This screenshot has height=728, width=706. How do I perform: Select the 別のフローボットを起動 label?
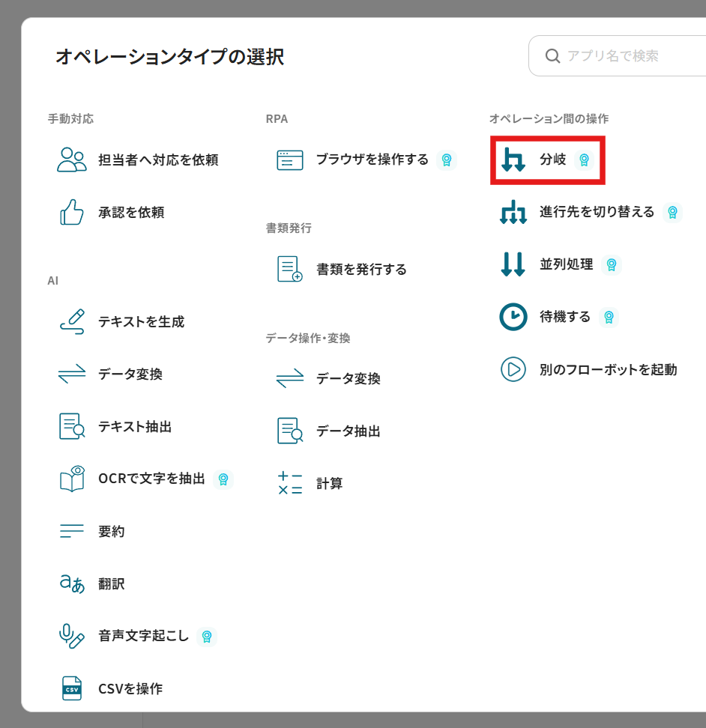[608, 369]
